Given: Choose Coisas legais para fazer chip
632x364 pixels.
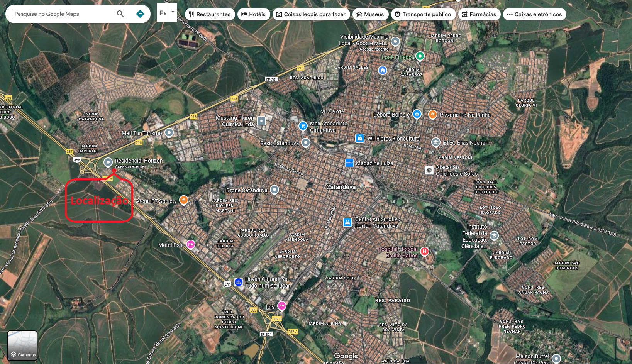Looking at the screenshot, I should point(311,14).
